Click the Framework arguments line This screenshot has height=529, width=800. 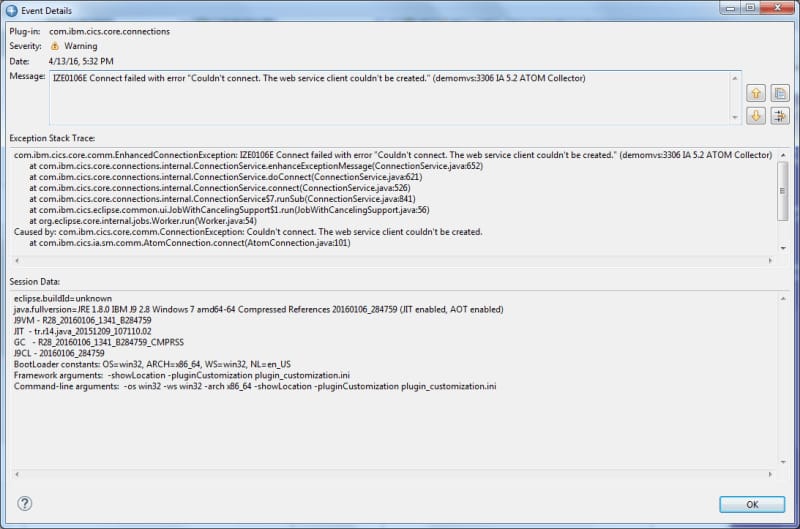(x=182, y=375)
